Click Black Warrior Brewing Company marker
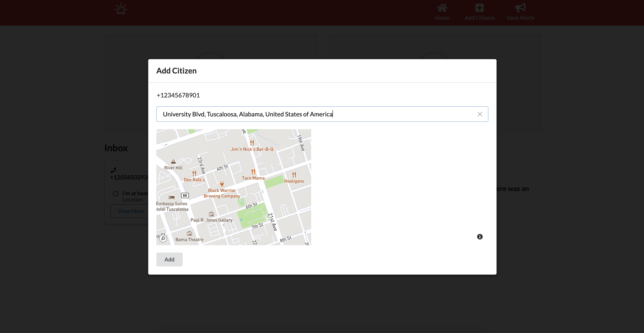 222,184
